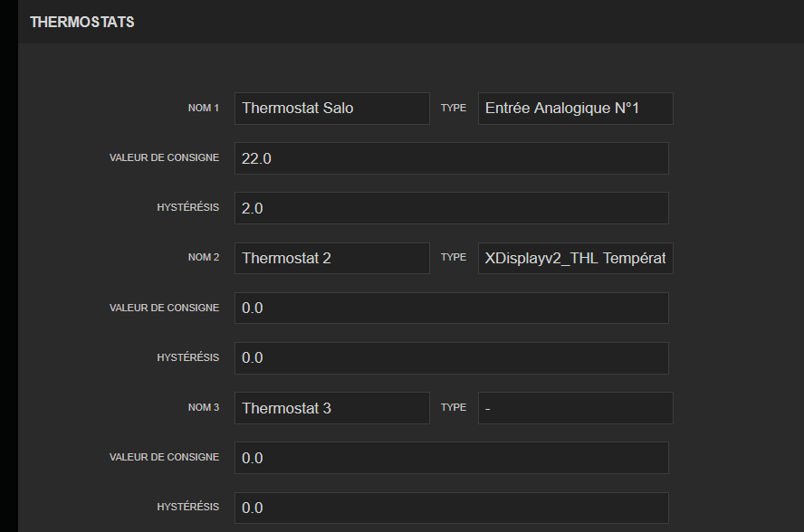The width and height of the screenshot is (804, 532).
Task: Click the Thermostat Salo name field
Action: click(331, 108)
